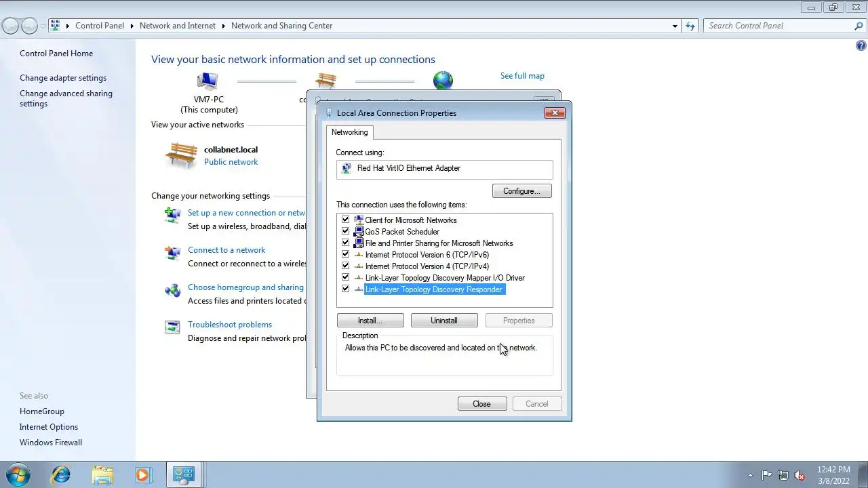
Task: Click the Red Hat VirtIO adapter icon
Action: click(x=347, y=168)
